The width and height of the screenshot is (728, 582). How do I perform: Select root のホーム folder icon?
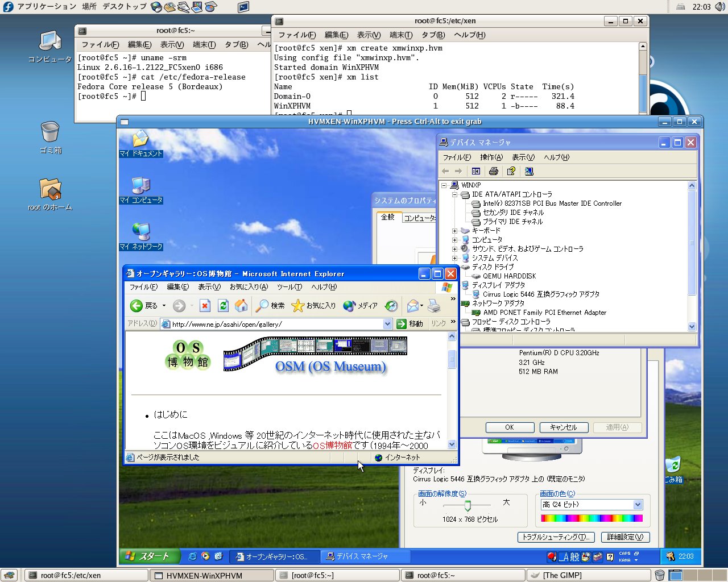pos(50,194)
